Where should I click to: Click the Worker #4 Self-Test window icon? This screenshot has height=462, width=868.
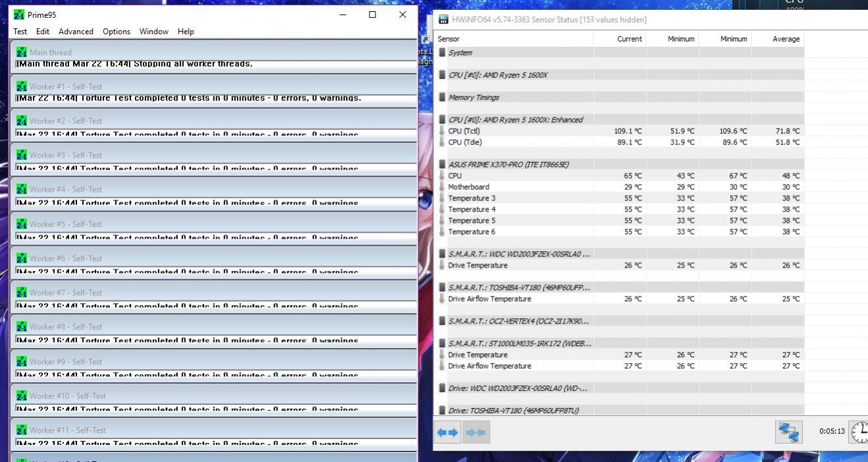(22, 189)
